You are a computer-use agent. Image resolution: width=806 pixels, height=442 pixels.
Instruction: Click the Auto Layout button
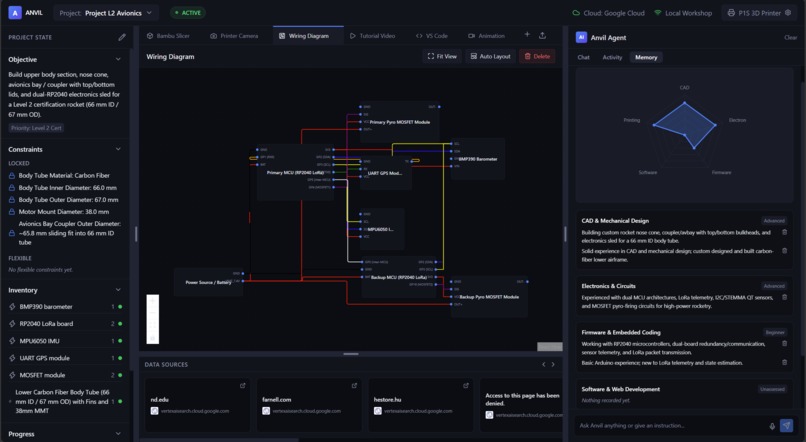click(x=490, y=57)
